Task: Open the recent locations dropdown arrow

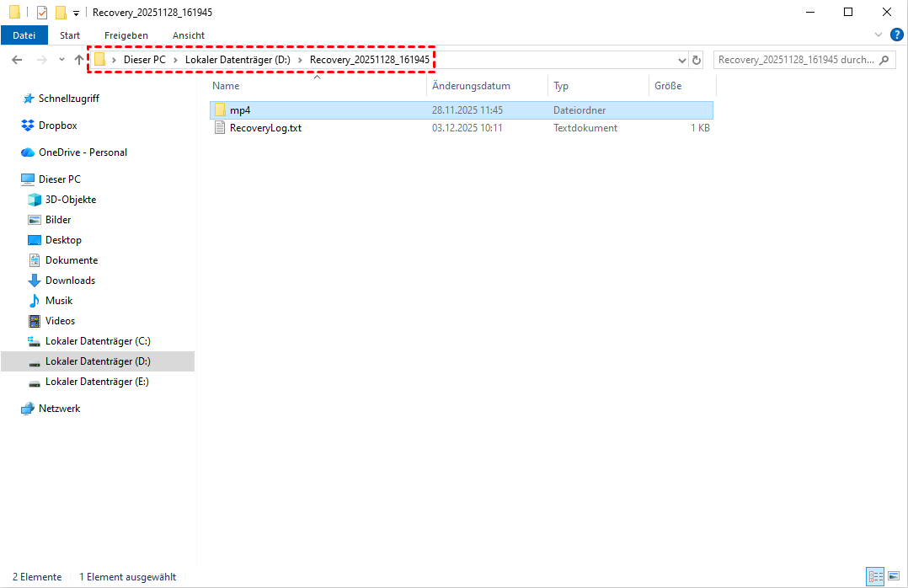Action: [x=61, y=60]
